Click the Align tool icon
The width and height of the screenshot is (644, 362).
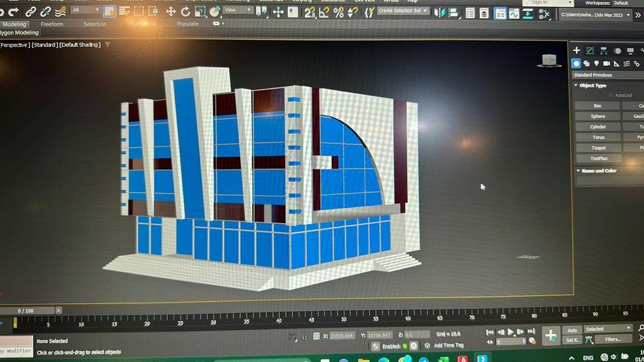click(x=453, y=13)
